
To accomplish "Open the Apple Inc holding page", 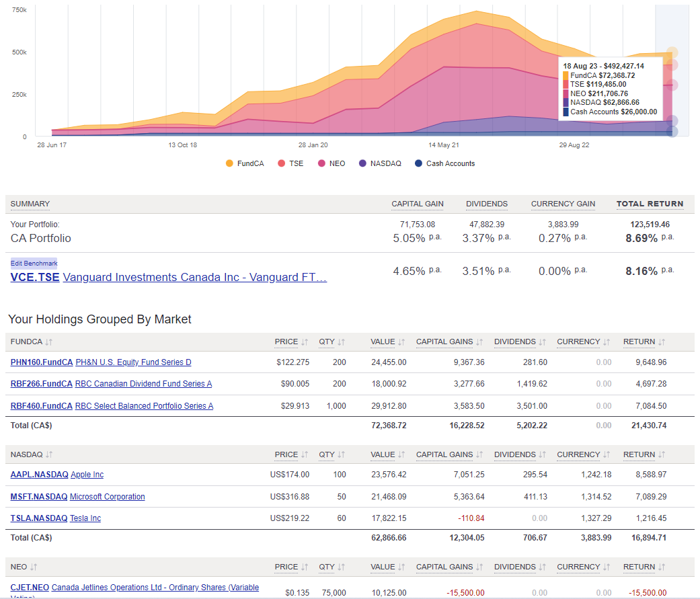I will [87, 474].
